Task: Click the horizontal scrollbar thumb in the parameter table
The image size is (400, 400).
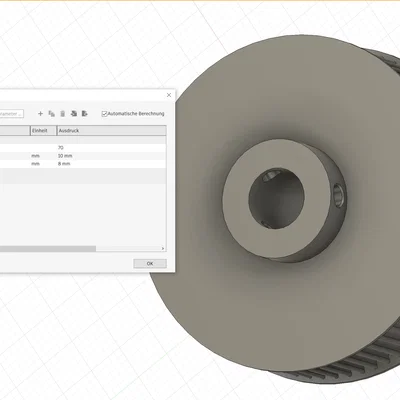Action: pyautogui.click(x=48, y=249)
